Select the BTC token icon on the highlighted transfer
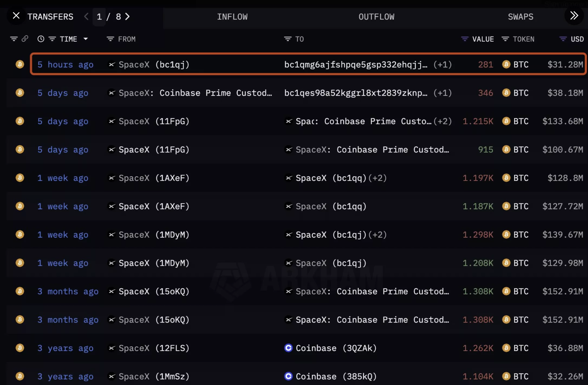This screenshot has height=385, width=588. (506, 64)
